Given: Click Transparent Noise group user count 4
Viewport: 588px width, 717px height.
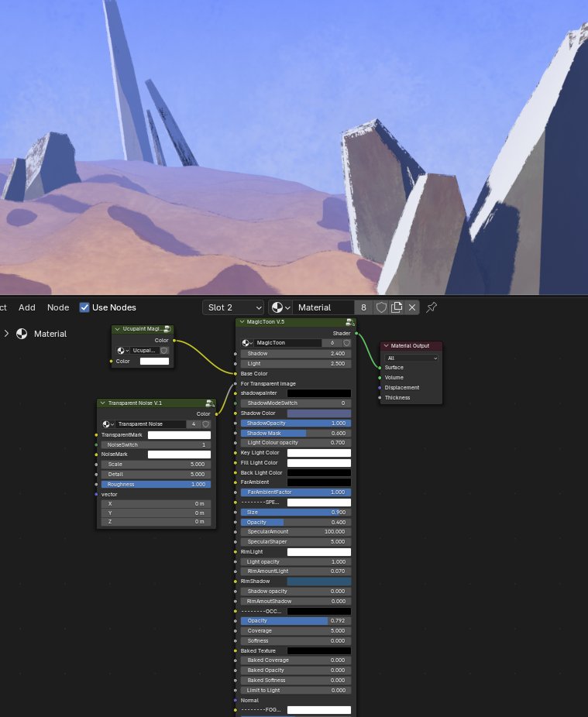Looking at the screenshot, I should coord(194,424).
